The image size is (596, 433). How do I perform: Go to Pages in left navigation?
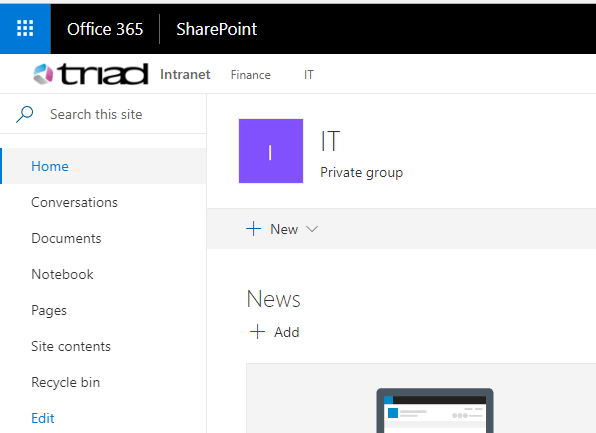(49, 310)
